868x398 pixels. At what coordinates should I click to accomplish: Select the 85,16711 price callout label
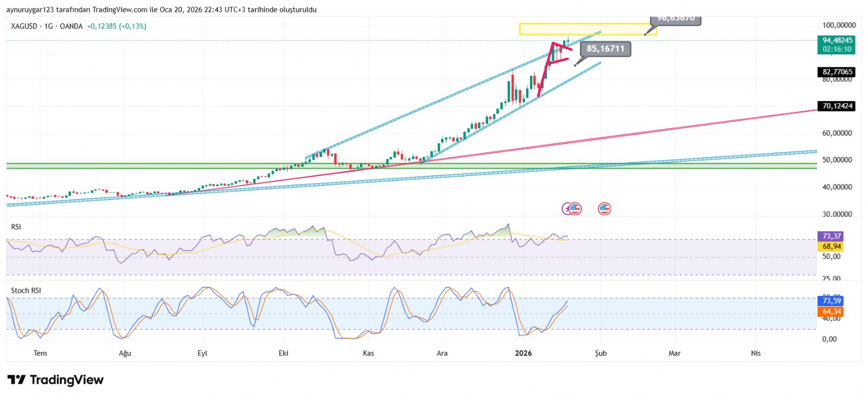coord(605,49)
